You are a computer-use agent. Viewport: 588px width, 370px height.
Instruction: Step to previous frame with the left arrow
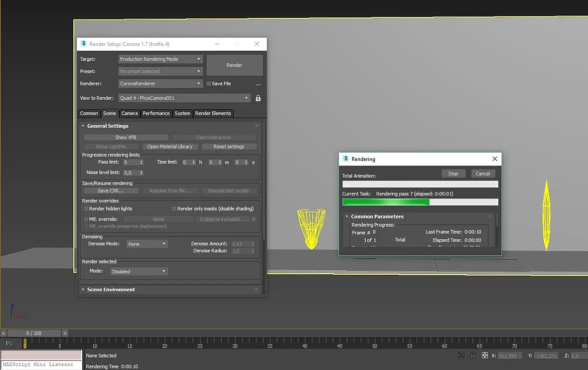point(3,333)
